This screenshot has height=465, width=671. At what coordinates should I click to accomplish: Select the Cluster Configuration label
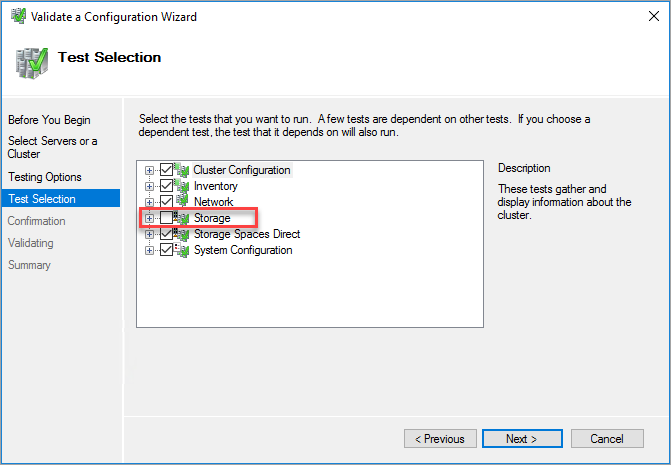pyautogui.click(x=242, y=170)
